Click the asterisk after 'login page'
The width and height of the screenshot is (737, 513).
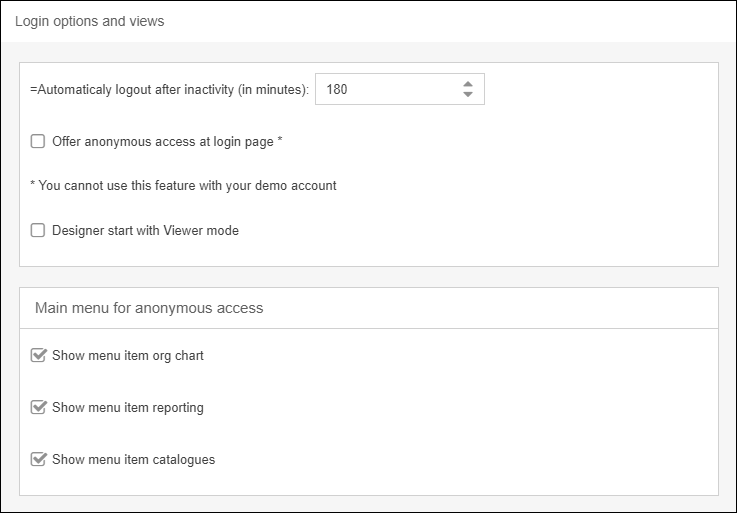280,141
